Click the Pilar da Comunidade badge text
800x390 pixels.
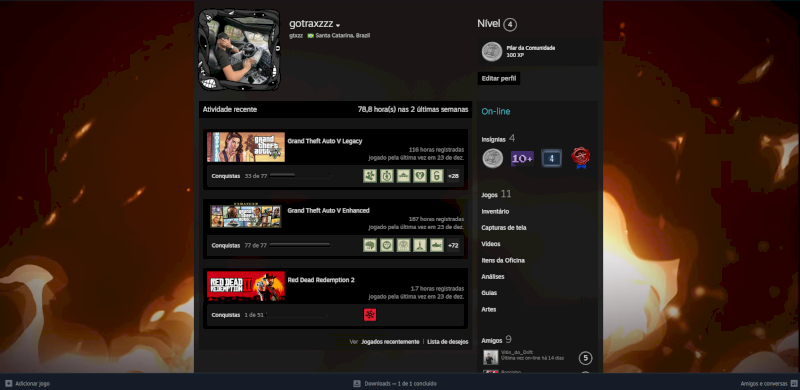[x=531, y=48]
